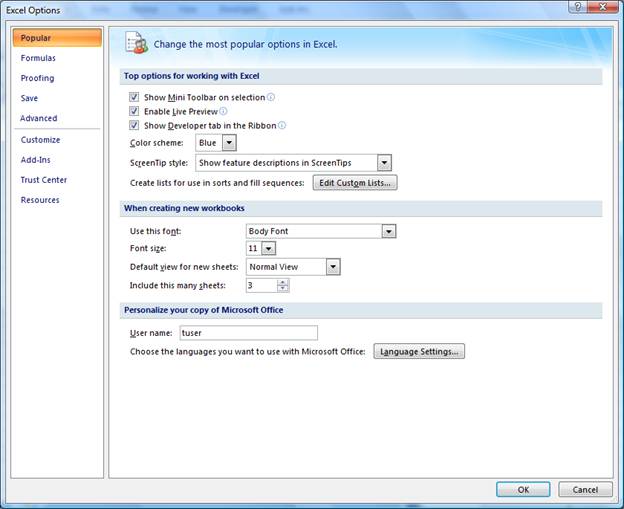Image resolution: width=624 pixels, height=509 pixels.
Task: Increase the number of sheets
Action: [x=283, y=282]
